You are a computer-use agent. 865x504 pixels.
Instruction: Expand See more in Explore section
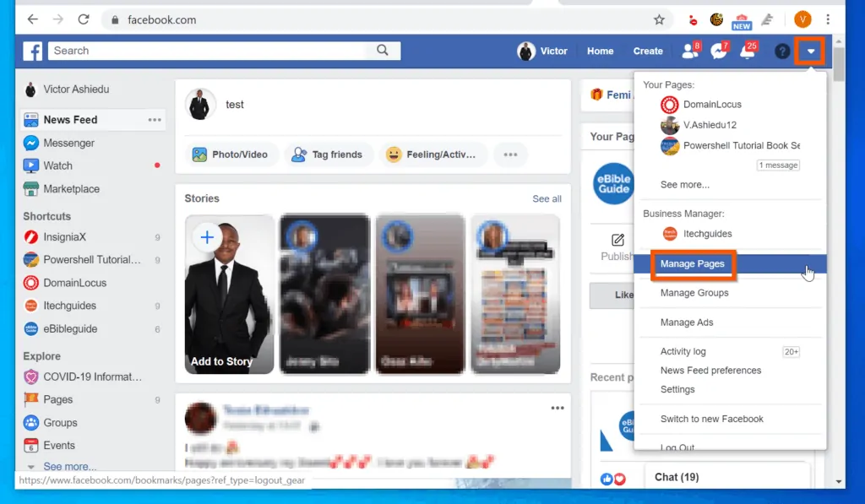click(x=69, y=467)
